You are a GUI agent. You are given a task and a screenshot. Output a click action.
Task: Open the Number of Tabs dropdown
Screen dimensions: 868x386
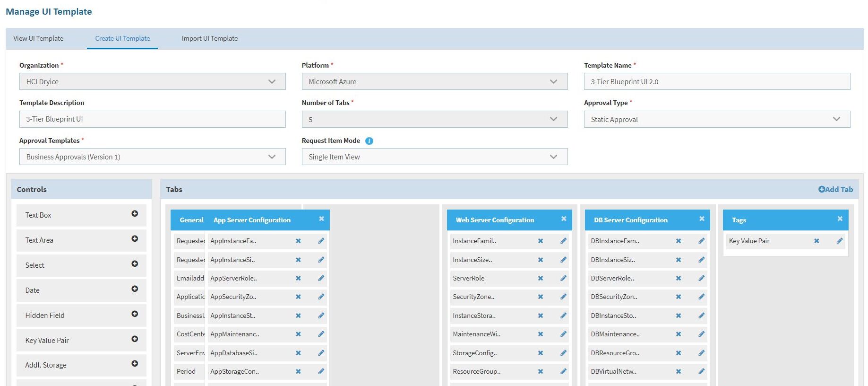point(435,119)
